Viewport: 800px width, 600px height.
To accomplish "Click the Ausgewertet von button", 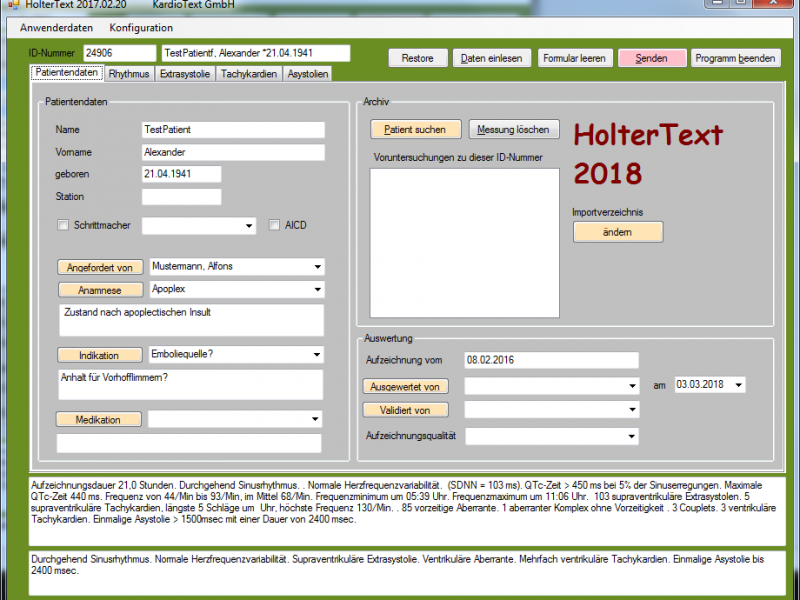I will 406,387.
